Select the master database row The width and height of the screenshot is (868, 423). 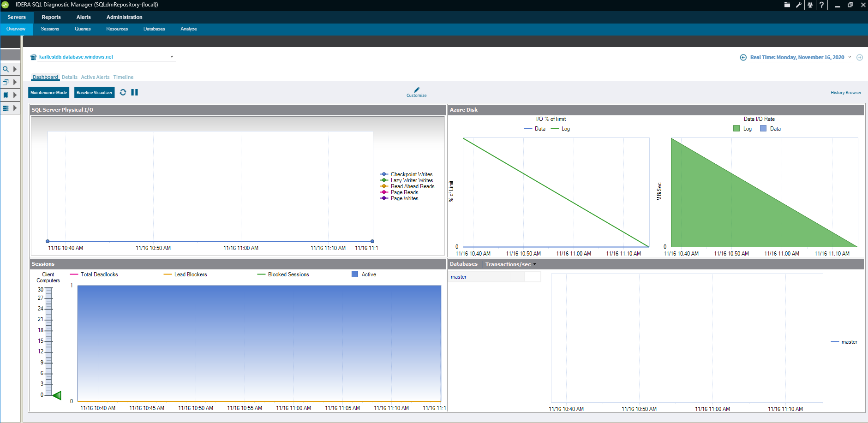(x=495, y=277)
